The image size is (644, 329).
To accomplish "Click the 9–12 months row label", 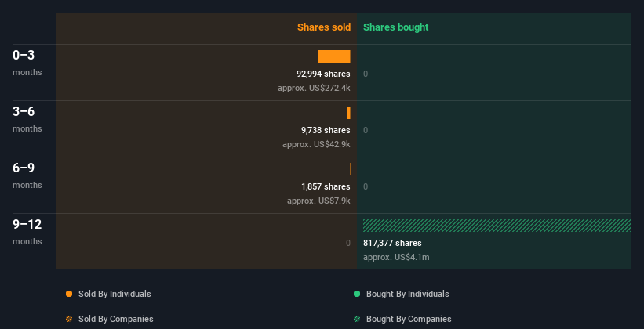I will click(27, 232).
